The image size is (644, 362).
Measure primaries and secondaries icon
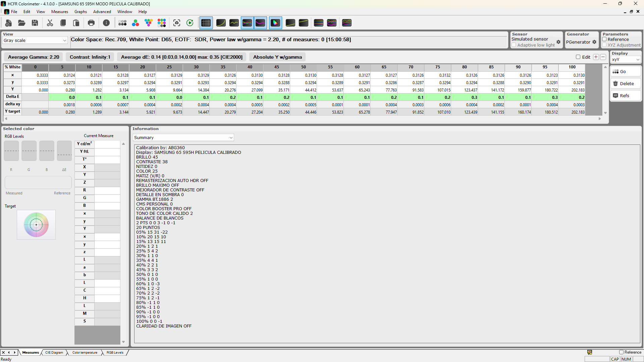point(149,23)
